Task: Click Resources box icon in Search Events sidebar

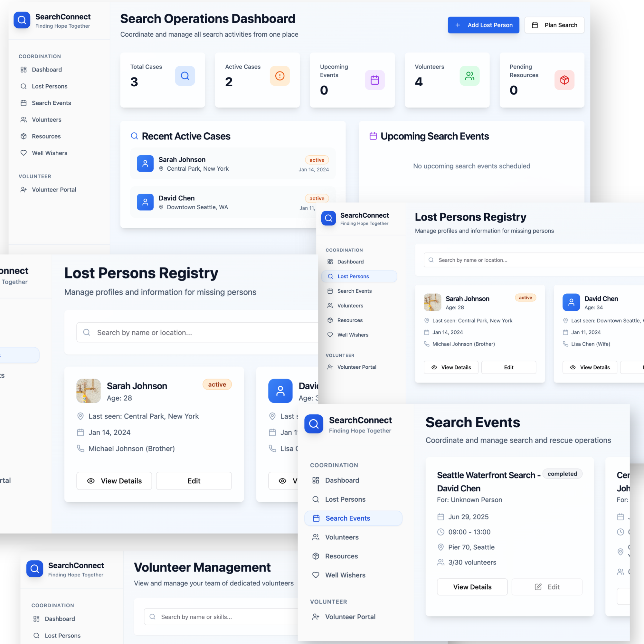Action: (316, 556)
